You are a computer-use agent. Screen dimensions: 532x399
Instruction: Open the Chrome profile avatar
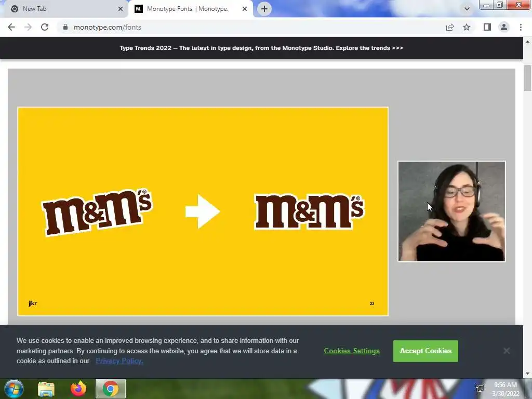(x=504, y=27)
